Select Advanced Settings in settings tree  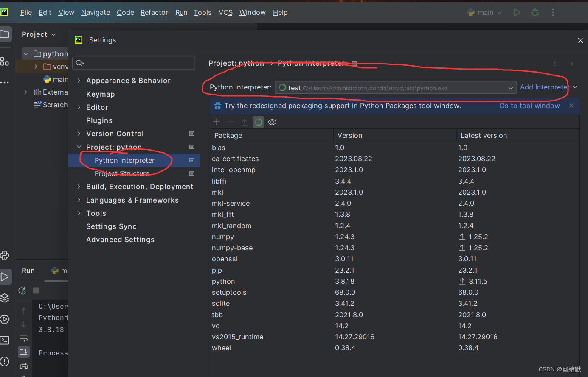(x=120, y=240)
